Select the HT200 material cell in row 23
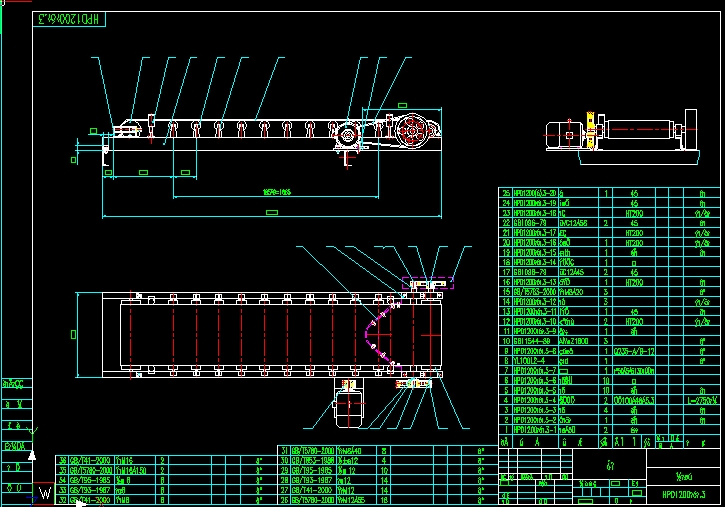The height and width of the screenshot is (507, 725). tap(633, 212)
